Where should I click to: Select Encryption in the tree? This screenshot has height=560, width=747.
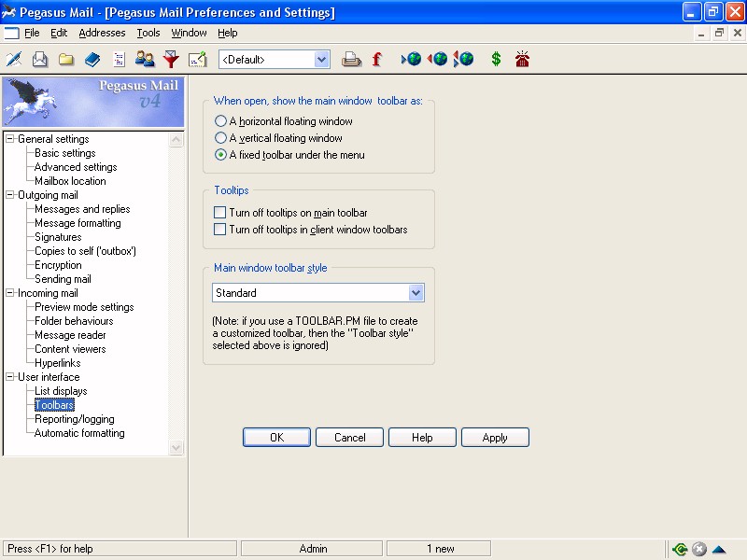(x=58, y=265)
